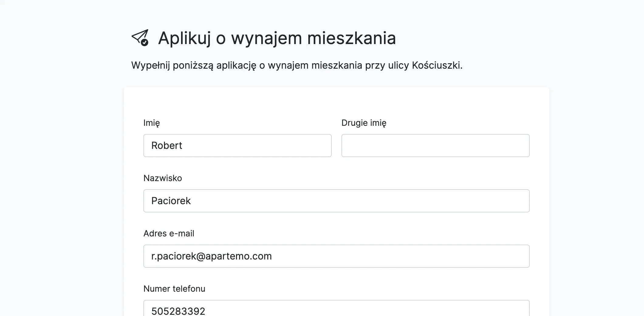Click the 'Numer telefonu' label
Viewport: 644px width, 316px height.
click(x=174, y=289)
